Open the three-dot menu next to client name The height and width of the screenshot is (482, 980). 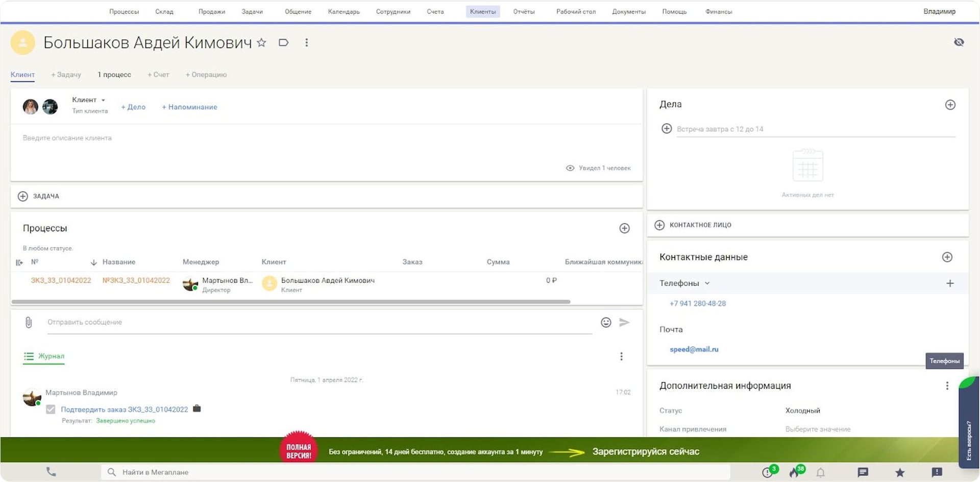[x=306, y=43]
